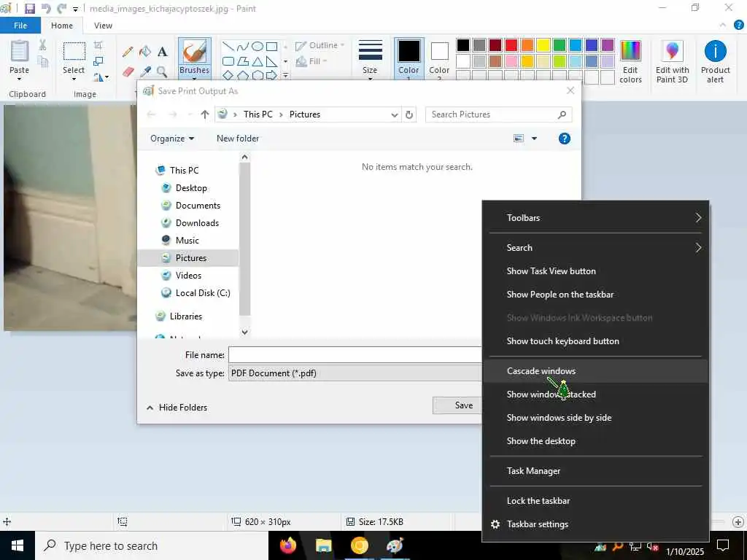Toggle Show People on the taskbar
The height and width of the screenshot is (560, 747).
point(595,295)
